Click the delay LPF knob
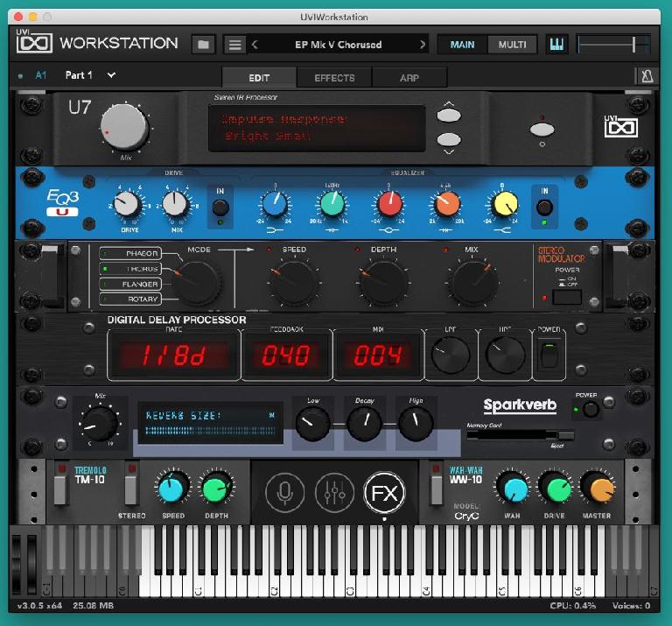This screenshot has height=626, width=672. coord(451,355)
